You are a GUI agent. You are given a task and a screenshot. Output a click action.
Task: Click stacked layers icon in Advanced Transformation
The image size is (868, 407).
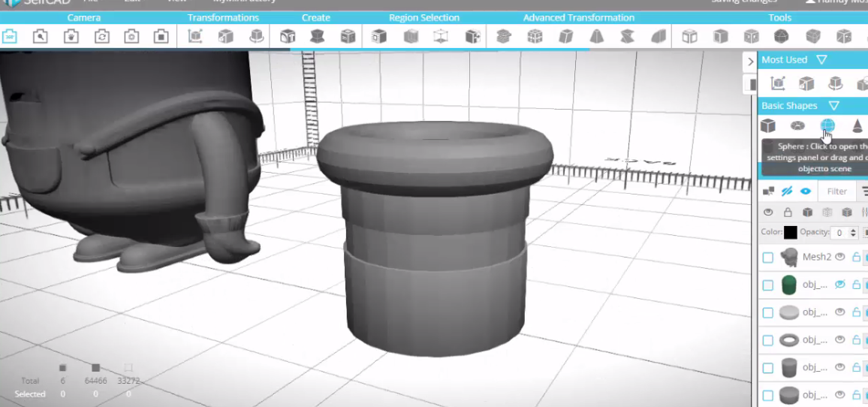504,37
